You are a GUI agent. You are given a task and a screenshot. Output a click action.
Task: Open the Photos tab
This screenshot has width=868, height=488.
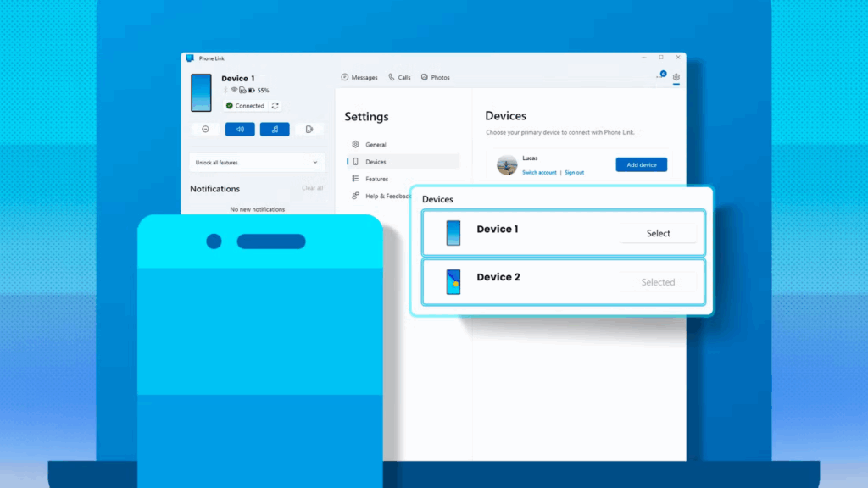click(x=435, y=77)
